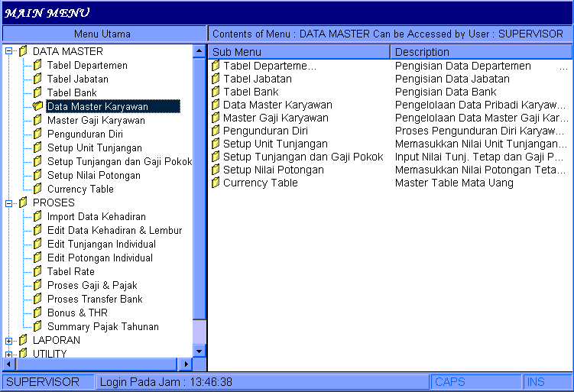Click folder icon beside Proses Gaji & Pajak

37,285
